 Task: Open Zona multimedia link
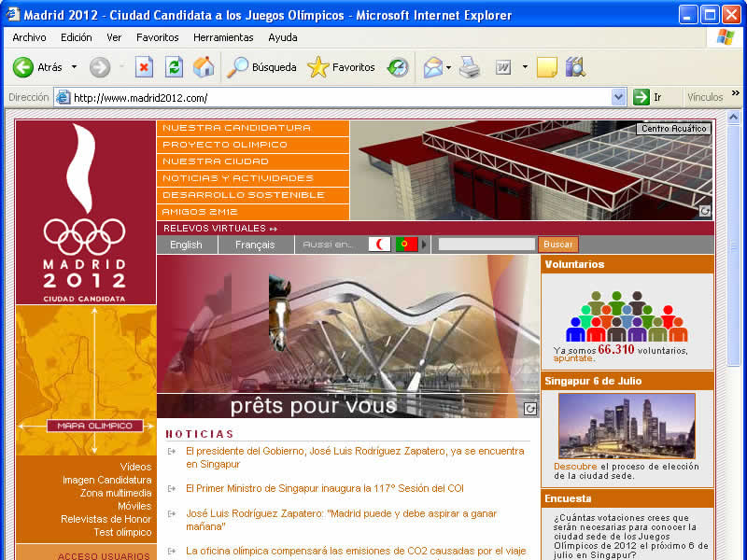point(116,494)
